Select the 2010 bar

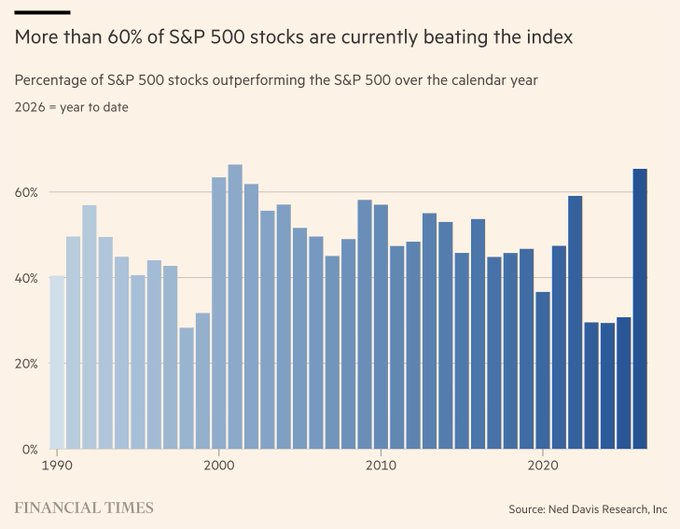(x=381, y=327)
